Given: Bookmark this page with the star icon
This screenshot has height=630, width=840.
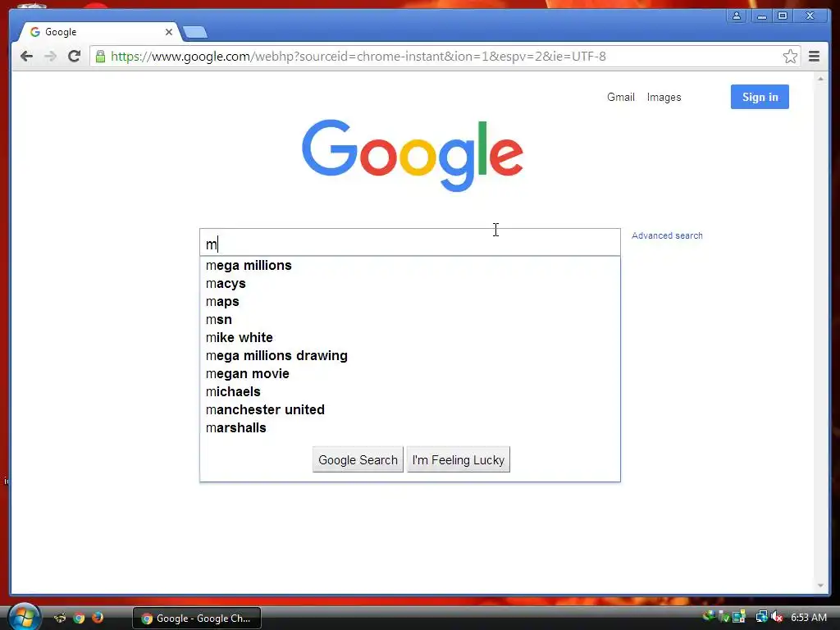Looking at the screenshot, I should [790, 57].
